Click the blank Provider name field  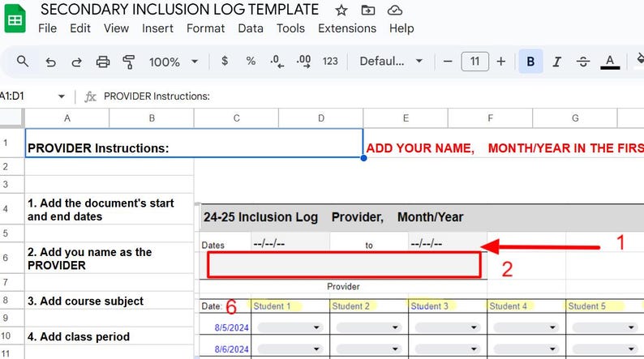point(344,265)
